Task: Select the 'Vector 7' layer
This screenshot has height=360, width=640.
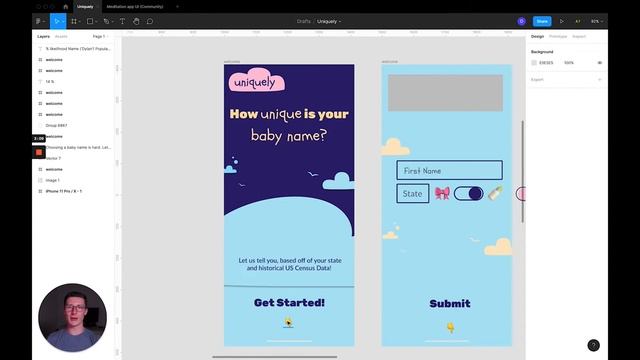Action: [53, 158]
